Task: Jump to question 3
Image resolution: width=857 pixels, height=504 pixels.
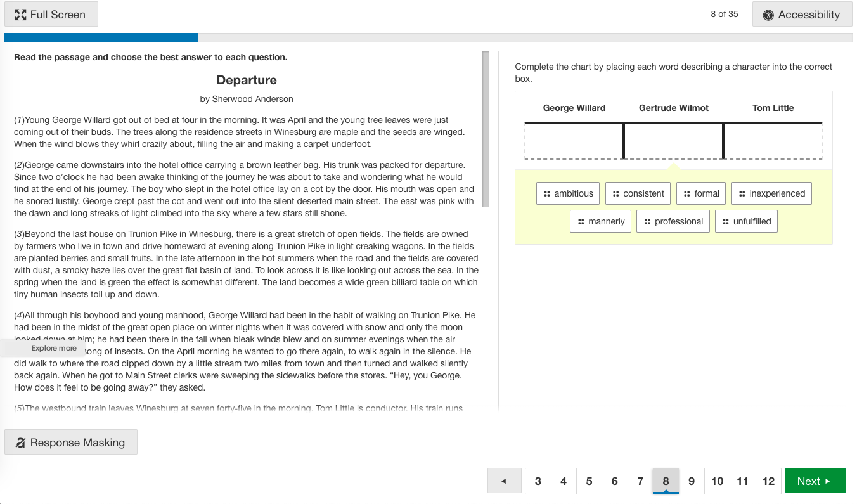Action: pyautogui.click(x=538, y=481)
